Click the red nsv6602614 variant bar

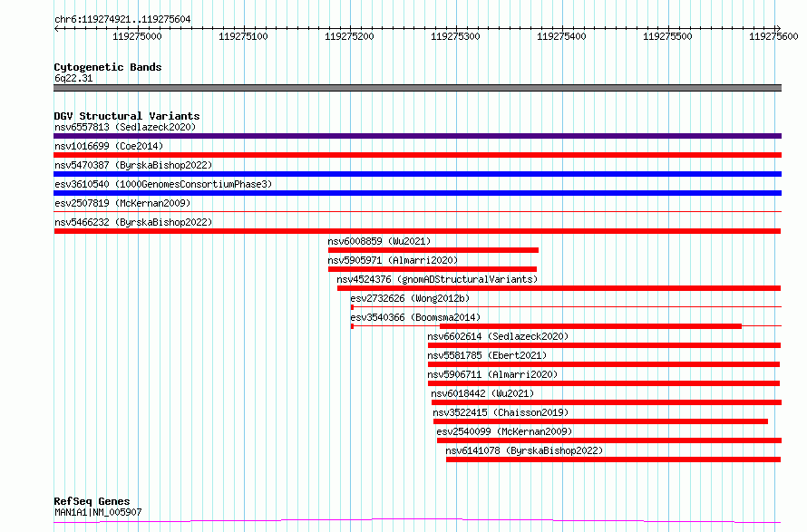tap(604, 345)
